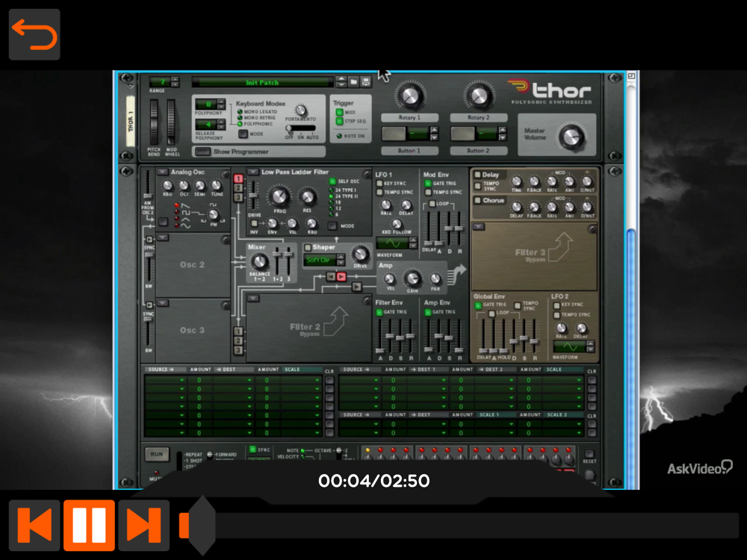
Task: Click the Filter 3 bypass arrow
Action: click(560, 247)
